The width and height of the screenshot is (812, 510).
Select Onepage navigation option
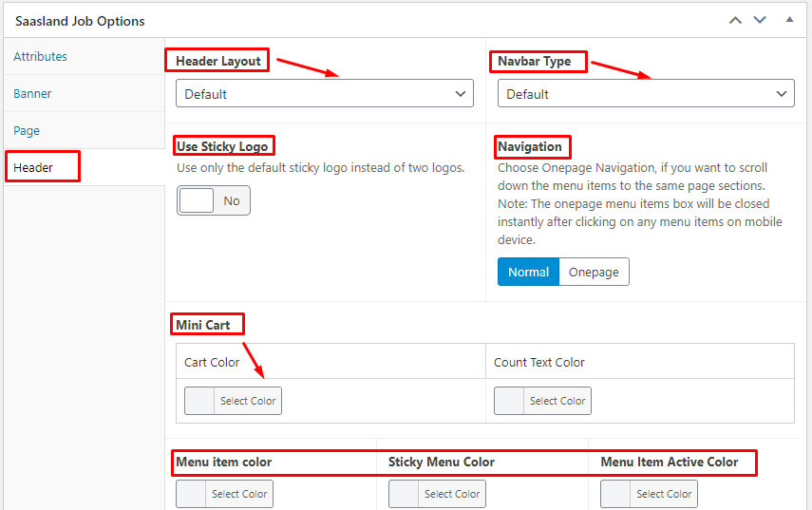[594, 272]
